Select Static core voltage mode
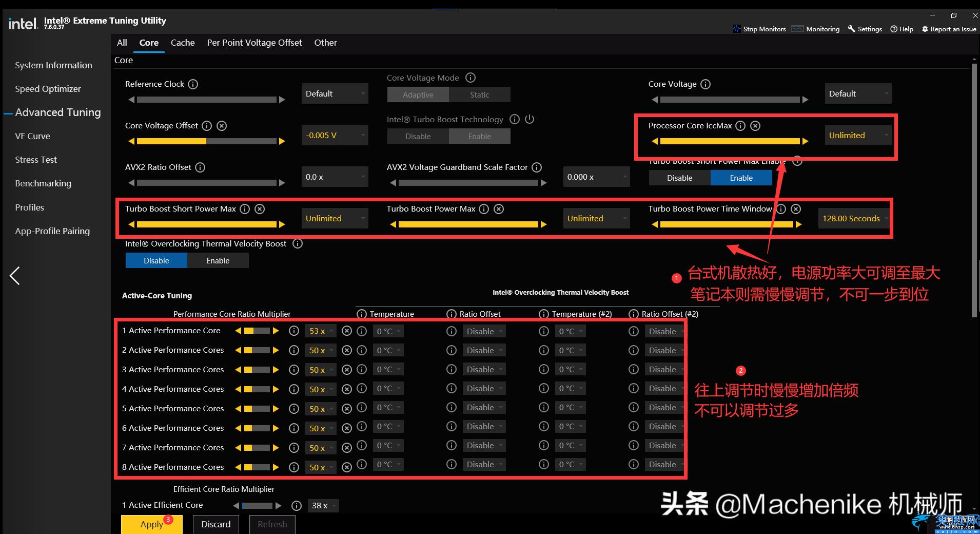The height and width of the screenshot is (534, 980). [480, 94]
